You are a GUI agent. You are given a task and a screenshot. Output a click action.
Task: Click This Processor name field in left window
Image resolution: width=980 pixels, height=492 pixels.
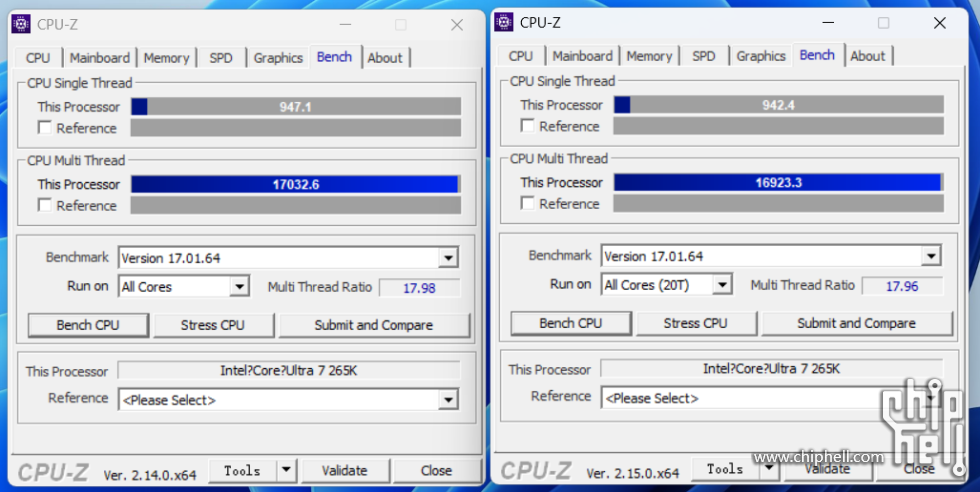coord(289,370)
